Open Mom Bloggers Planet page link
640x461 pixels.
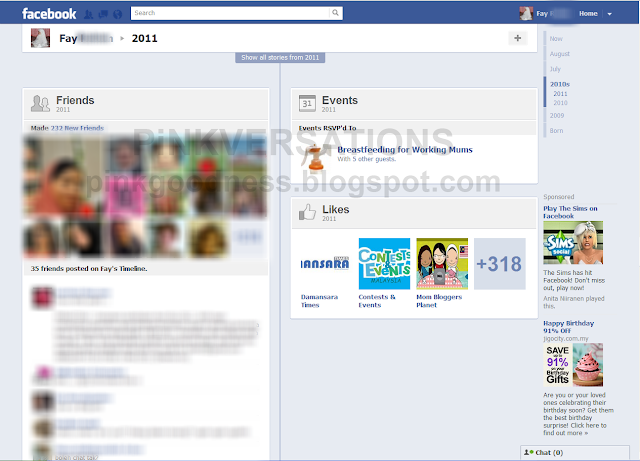point(439,301)
